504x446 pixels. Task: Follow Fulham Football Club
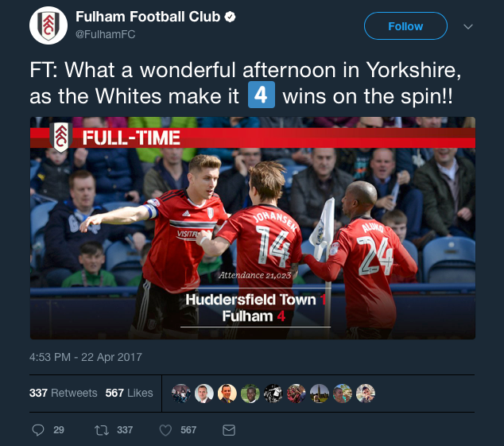coord(405,26)
